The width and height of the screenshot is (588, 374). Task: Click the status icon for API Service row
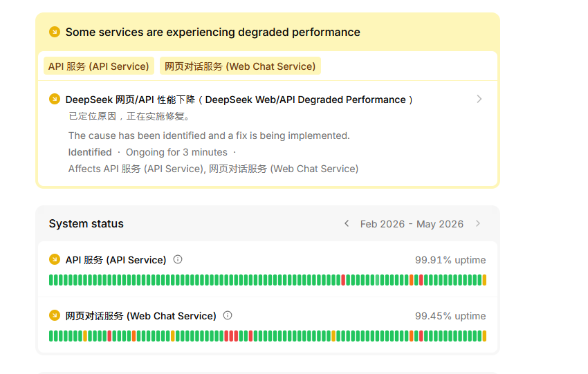click(x=55, y=259)
